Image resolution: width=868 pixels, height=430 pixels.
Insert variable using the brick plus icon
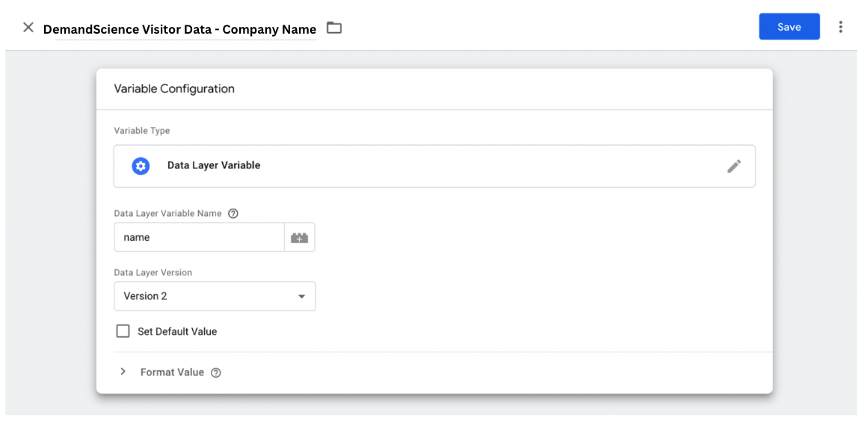point(300,237)
